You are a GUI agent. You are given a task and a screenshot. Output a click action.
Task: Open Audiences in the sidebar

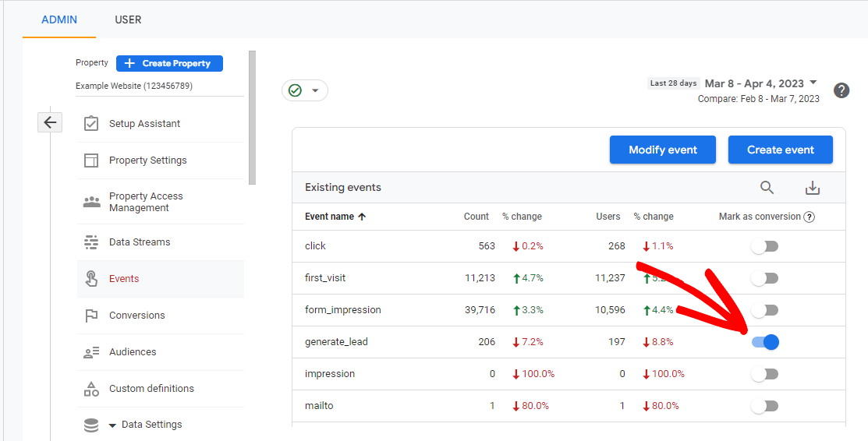pyautogui.click(x=132, y=352)
